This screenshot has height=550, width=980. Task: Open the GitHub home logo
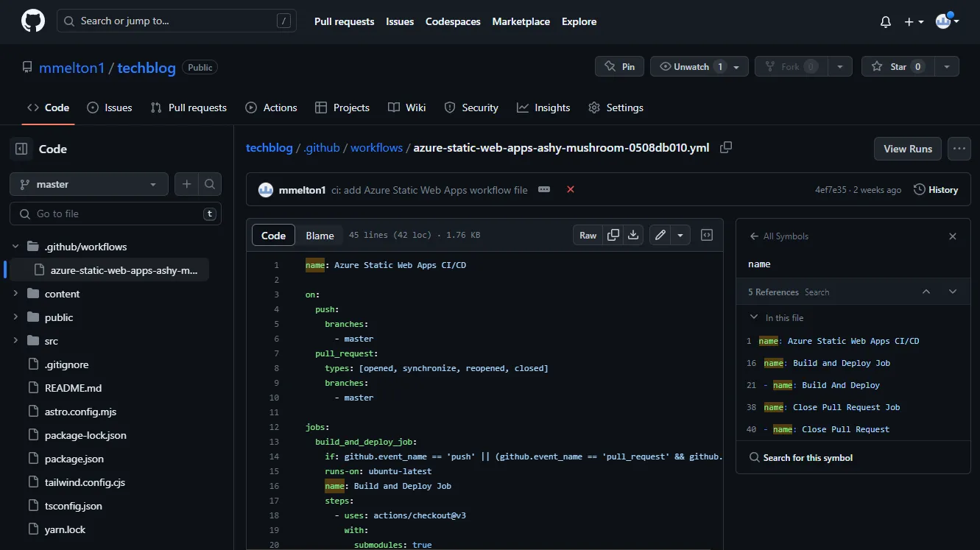click(x=32, y=21)
